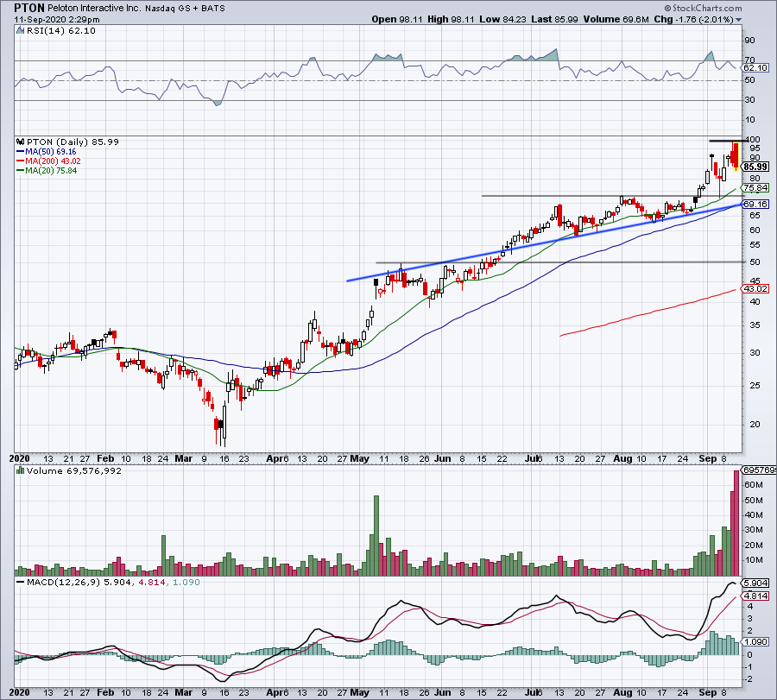The image size is (777, 700).
Task: Click the 'MA(20) 75.84' legend text
Action: pyautogui.click(x=51, y=170)
